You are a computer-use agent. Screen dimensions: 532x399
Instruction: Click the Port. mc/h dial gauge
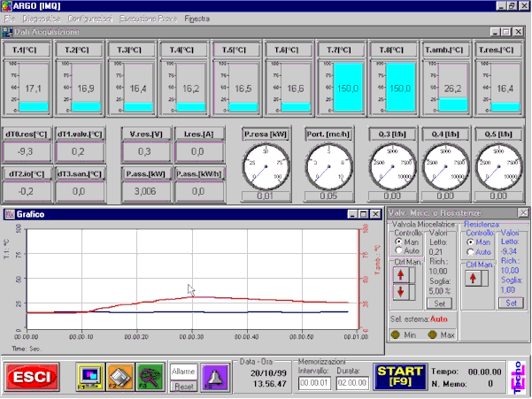point(328,167)
